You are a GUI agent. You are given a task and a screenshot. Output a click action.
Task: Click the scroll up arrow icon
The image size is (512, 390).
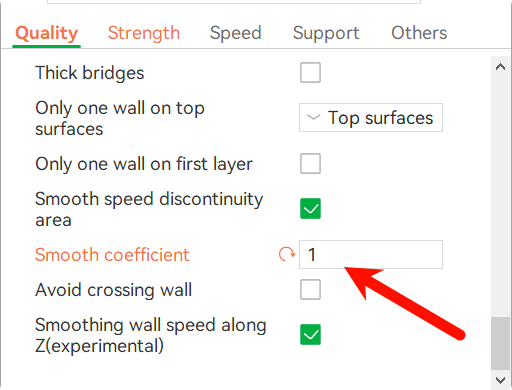(500, 67)
